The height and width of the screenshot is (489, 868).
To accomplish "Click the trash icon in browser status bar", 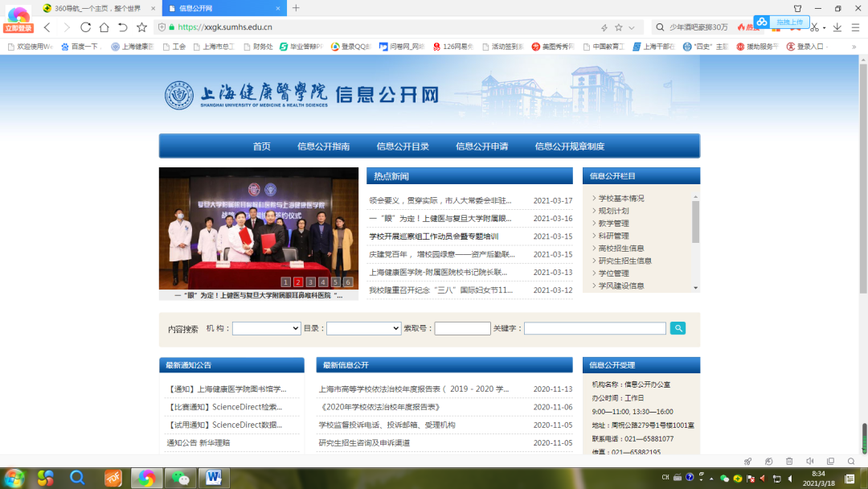I will pyautogui.click(x=789, y=462).
